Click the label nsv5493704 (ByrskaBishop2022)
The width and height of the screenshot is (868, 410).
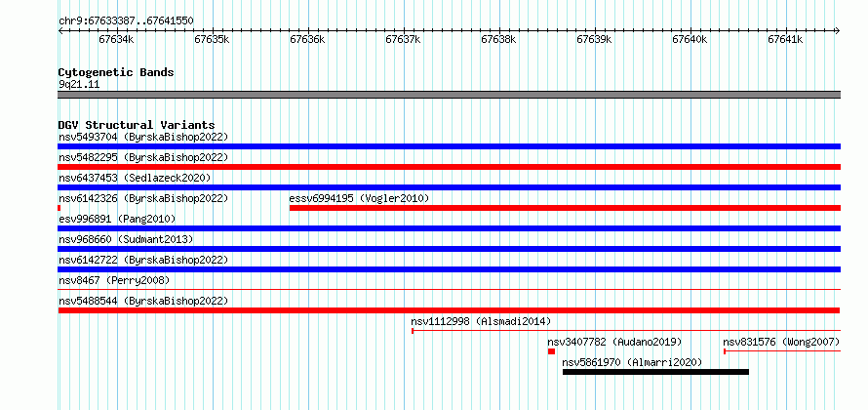coord(143,137)
